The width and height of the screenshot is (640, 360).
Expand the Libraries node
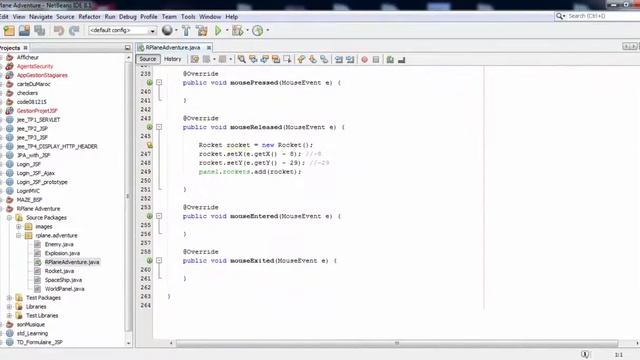tap(9, 307)
